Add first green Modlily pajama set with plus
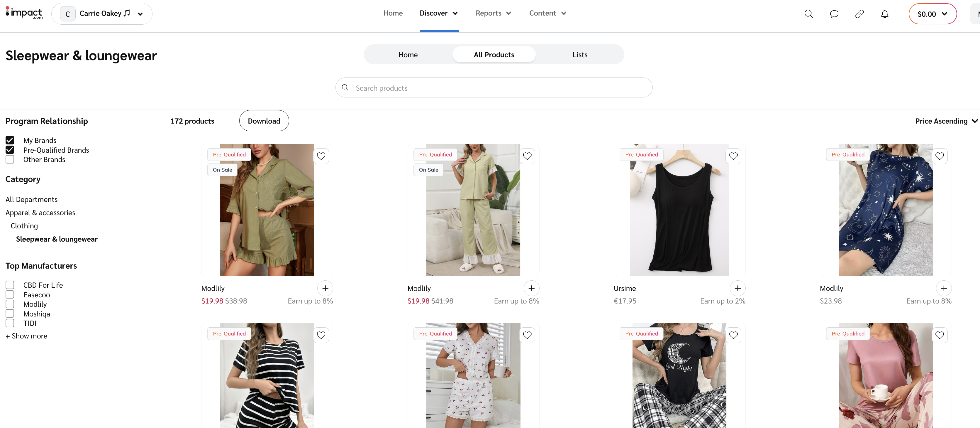 (325, 288)
